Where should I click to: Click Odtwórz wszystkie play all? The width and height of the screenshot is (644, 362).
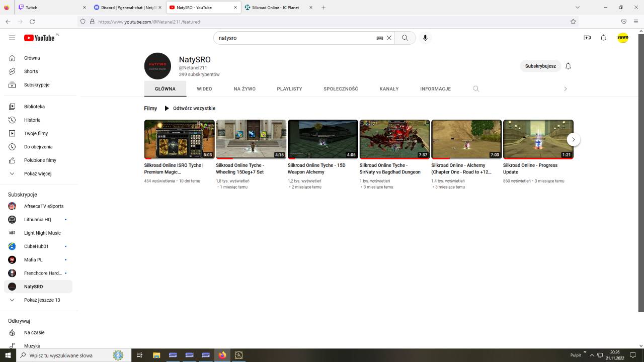[190, 108]
